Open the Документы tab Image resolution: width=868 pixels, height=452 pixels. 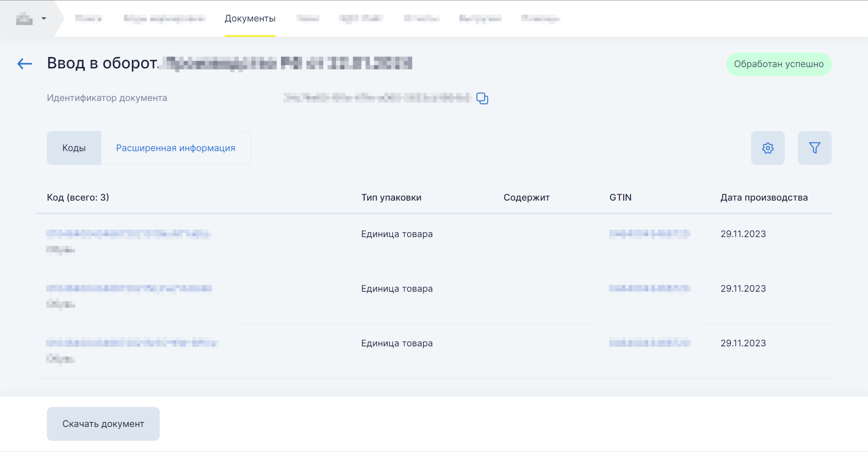pyautogui.click(x=250, y=18)
